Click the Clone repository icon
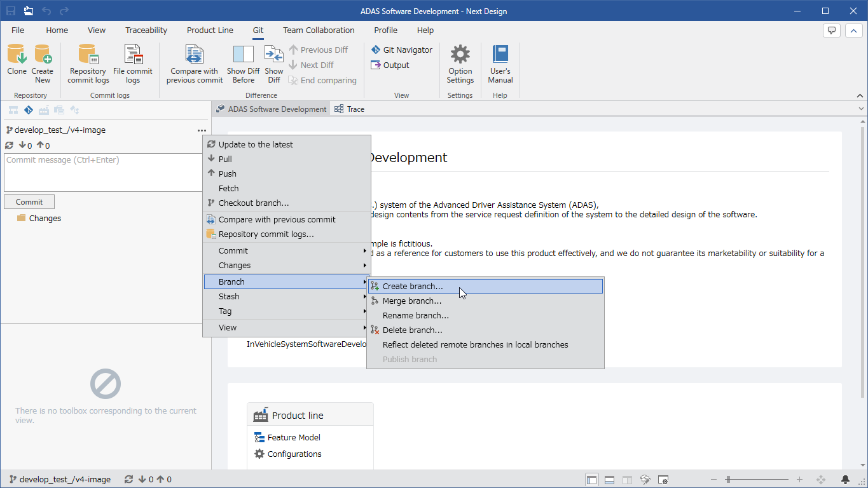 pyautogui.click(x=17, y=54)
